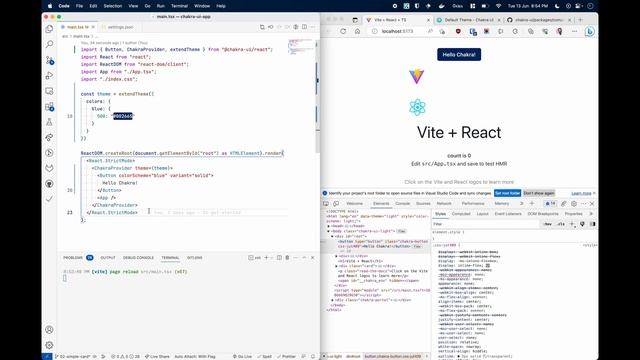Open the Extensions view

click(49, 107)
